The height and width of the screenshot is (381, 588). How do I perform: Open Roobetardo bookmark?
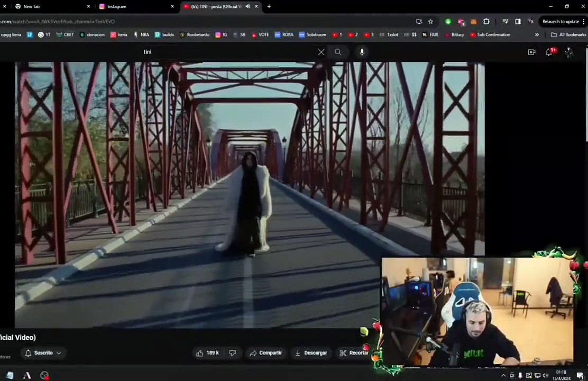pyautogui.click(x=195, y=34)
